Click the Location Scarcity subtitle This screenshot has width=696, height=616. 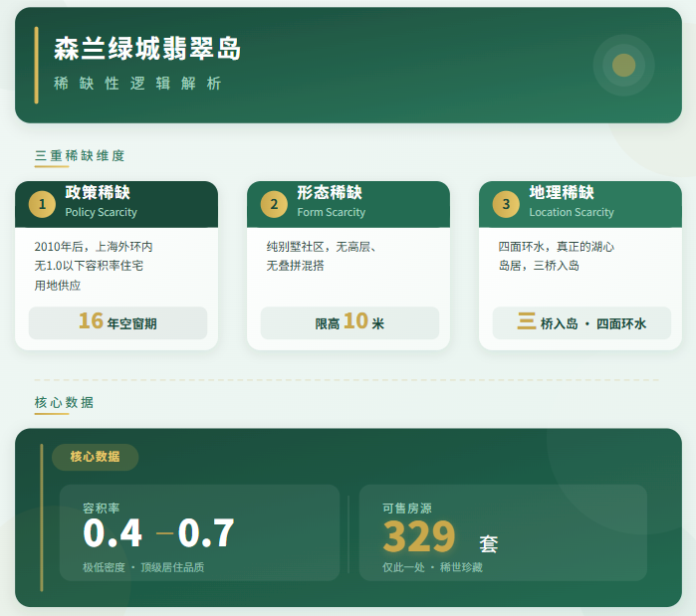coord(572,212)
